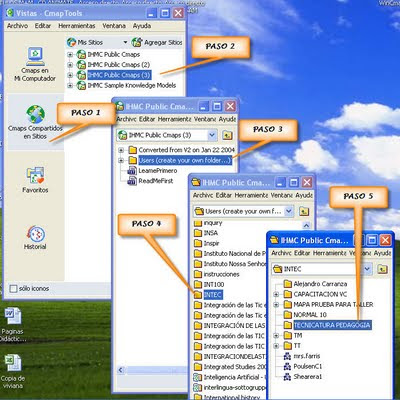Viewport: 400px width, 400px height.
Task: Open Users (create your own f...) dropdown
Action: point(289,211)
